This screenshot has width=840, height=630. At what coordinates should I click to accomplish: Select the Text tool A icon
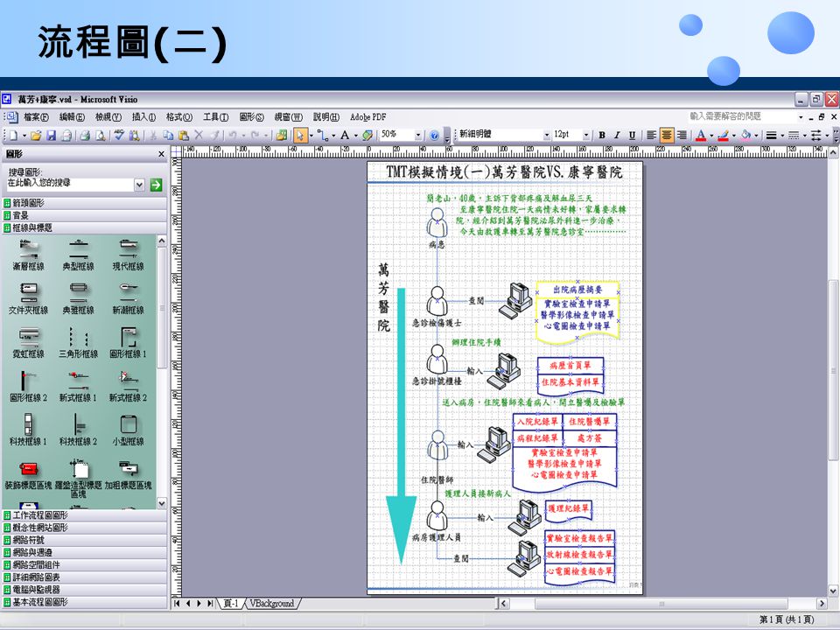pyautogui.click(x=345, y=136)
